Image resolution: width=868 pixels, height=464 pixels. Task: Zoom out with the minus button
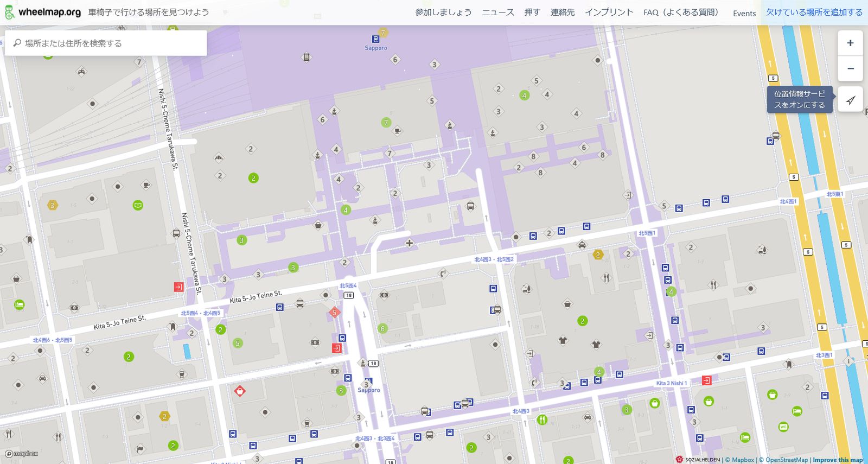click(850, 69)
